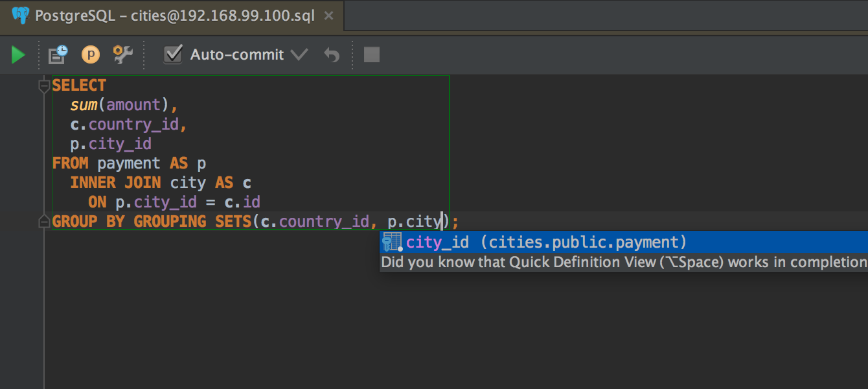This screenshot has height=389, width=868.
Task: Open the query history icon
Action: coord(58,54)
